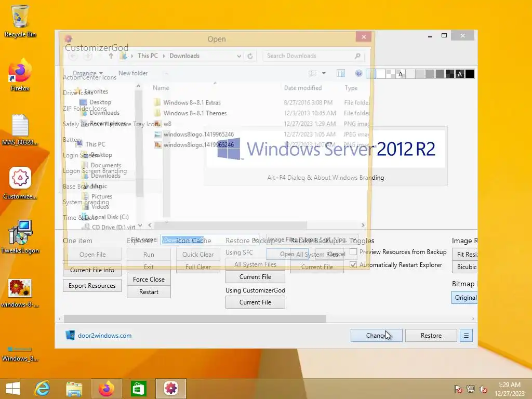Expand the address bar history dropdown
532x399 pixels.
[239, 56]
